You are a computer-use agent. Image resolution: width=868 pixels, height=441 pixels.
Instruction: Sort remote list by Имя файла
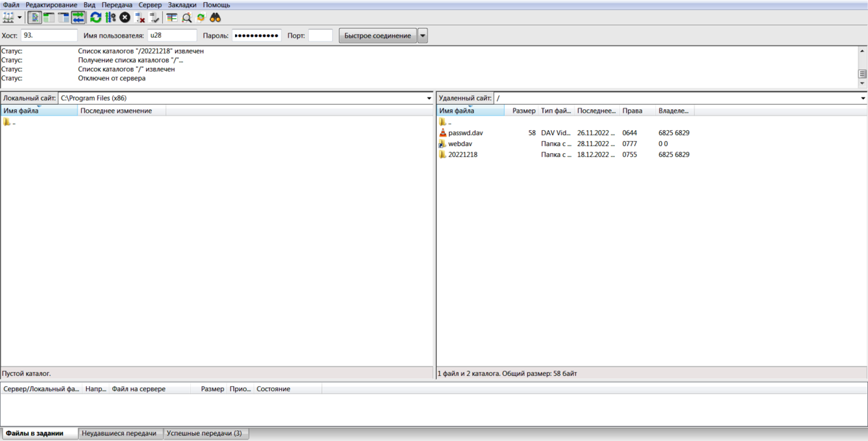point(471,111)
